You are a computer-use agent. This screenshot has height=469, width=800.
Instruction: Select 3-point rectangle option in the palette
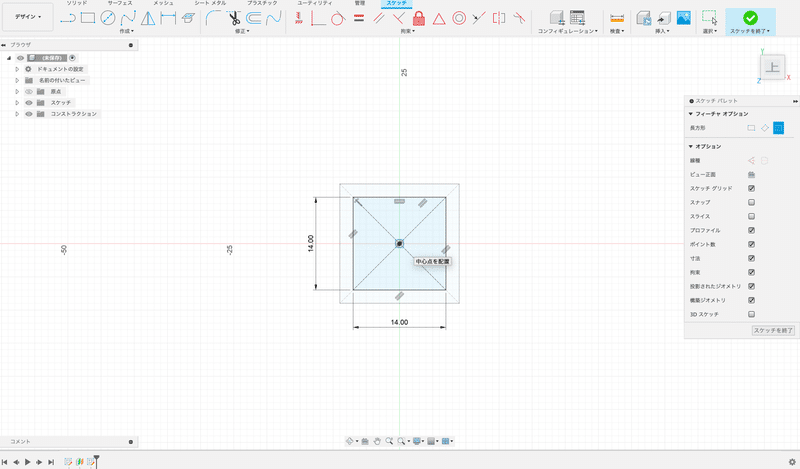[x=765, y=128]
